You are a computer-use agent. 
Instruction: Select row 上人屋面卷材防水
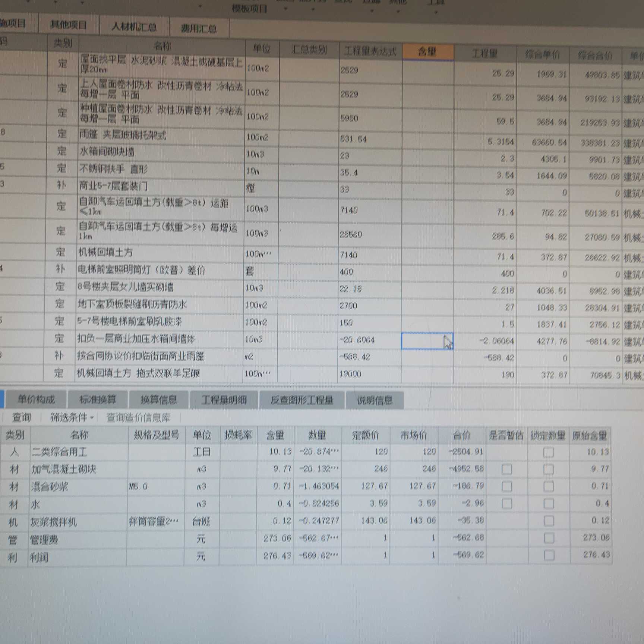(162, 90)
